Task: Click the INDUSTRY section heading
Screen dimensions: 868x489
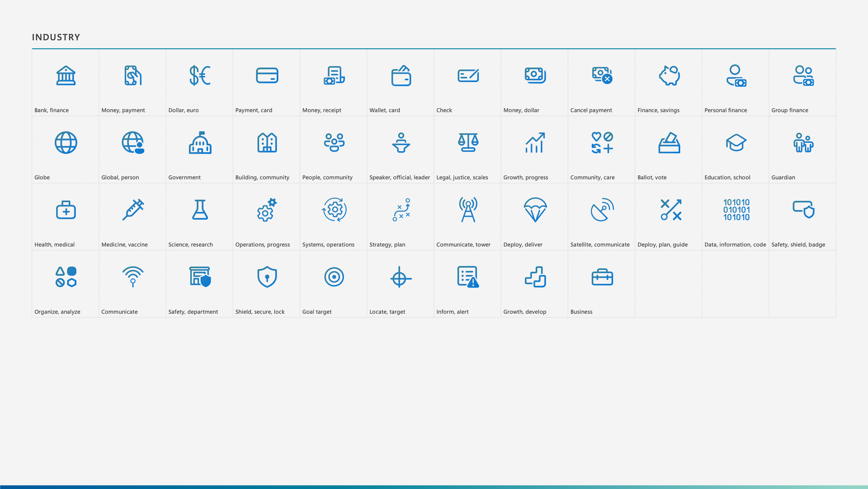Action: 56,37
